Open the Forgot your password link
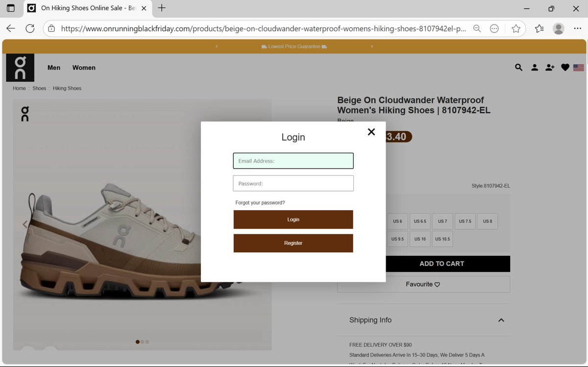The width and height of the screenshot is (588, 367). point(260,202)
